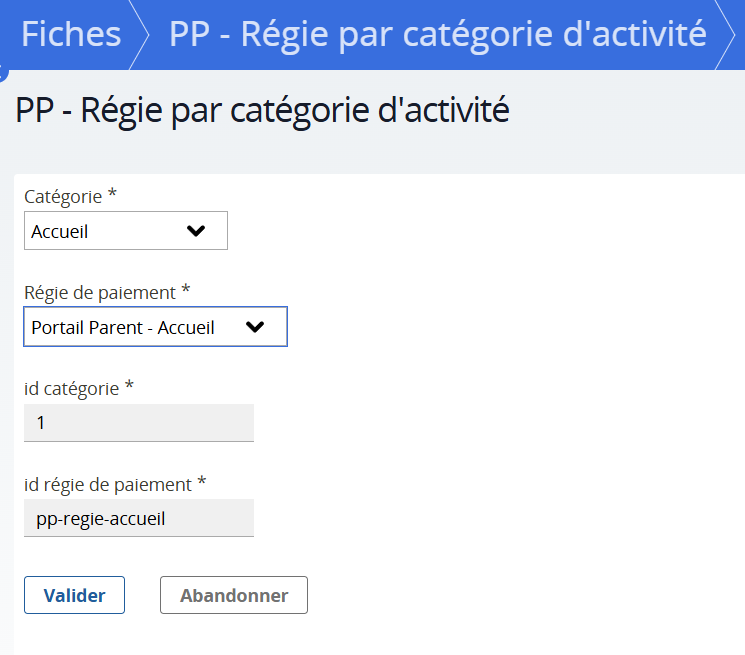Click the chevron beside Portail Parent - Accueil

[x=255, y=327]
